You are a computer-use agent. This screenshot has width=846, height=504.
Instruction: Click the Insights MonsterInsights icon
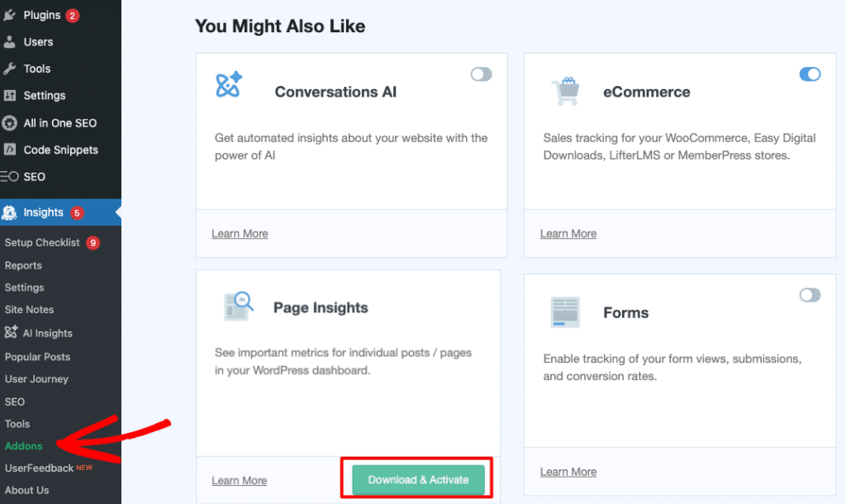click(9, 212)
